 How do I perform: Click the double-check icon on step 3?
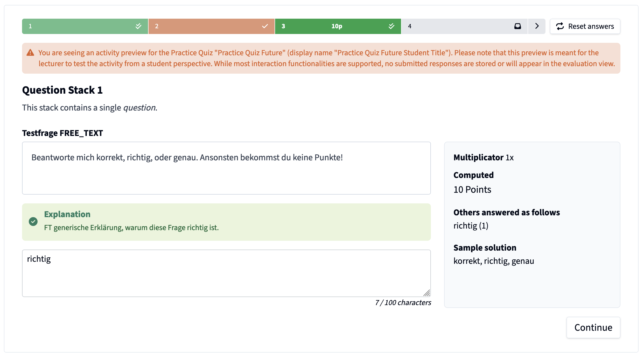coord(391,26)
